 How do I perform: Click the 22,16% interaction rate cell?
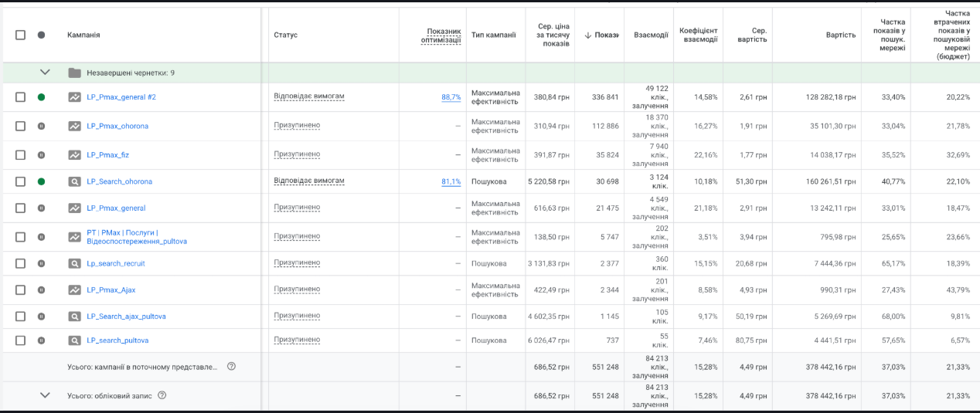706,155
